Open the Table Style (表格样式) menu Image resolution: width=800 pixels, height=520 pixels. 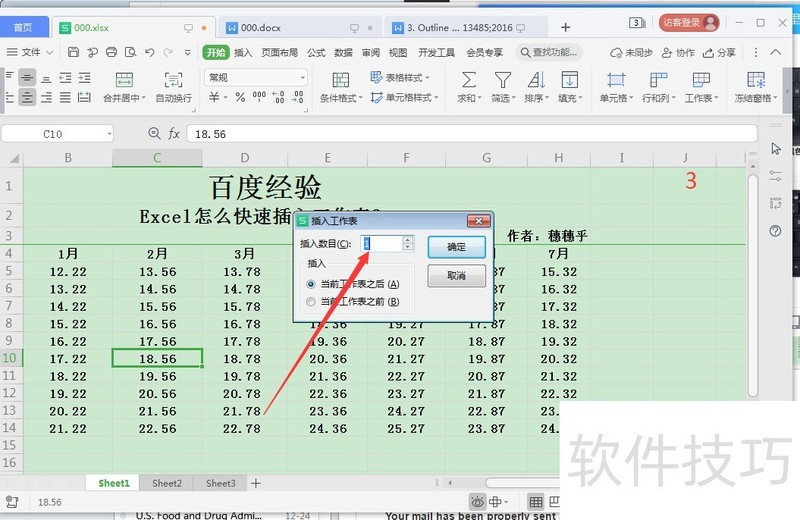[x=400, y=78]
